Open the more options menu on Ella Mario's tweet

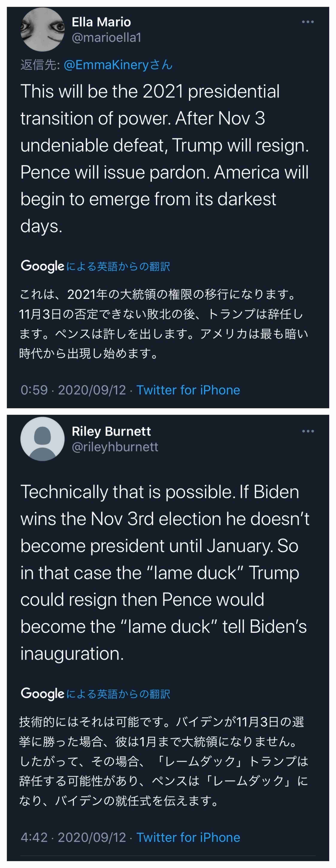[308, 22]
